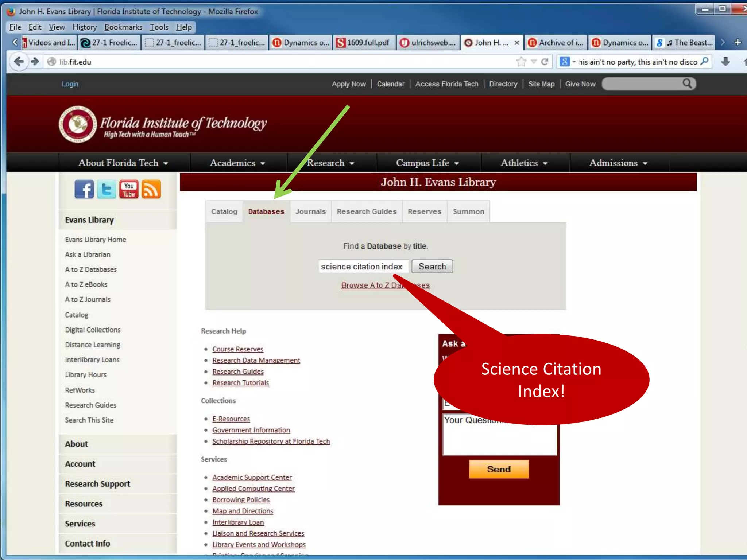The image size is (747, 560).
Task: Click the database title search field
Action: click(x=363, y=267)
